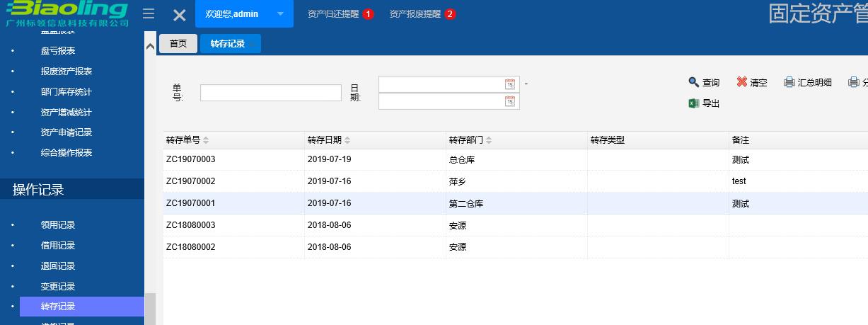Click the X close icon in header
The height and width of the screenshot is (325, 868).
click(180, 15)
